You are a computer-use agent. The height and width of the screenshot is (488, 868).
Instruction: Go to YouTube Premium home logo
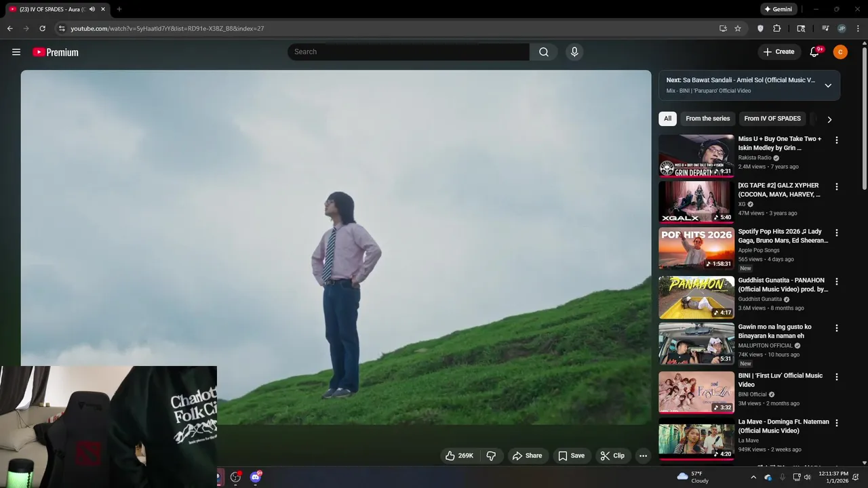click(56, 52)
